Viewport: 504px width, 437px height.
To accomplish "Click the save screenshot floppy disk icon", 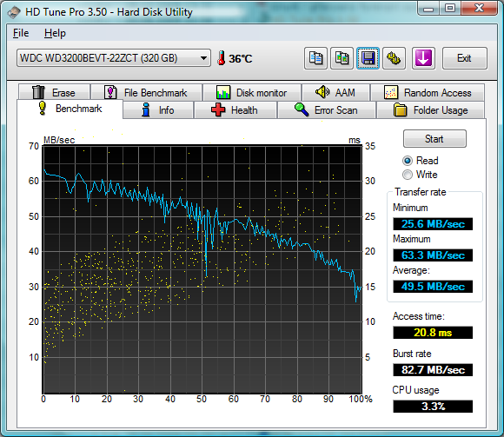I will 368,58.
